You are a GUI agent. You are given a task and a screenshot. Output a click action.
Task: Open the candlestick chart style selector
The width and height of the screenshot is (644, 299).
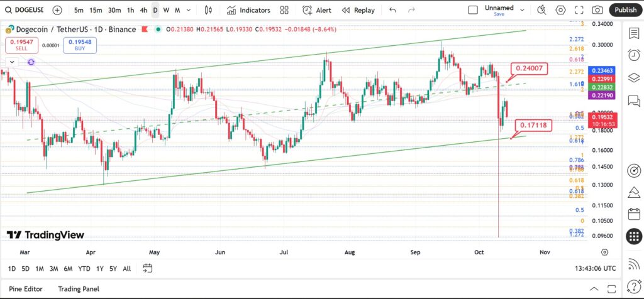pyautogui.click(x=208, y=10)
